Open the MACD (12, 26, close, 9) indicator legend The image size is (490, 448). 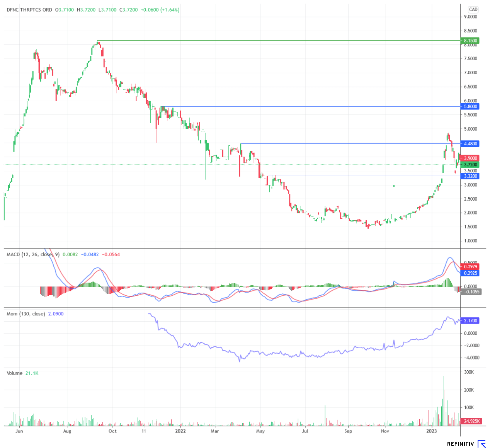click(x=33, y=255)
